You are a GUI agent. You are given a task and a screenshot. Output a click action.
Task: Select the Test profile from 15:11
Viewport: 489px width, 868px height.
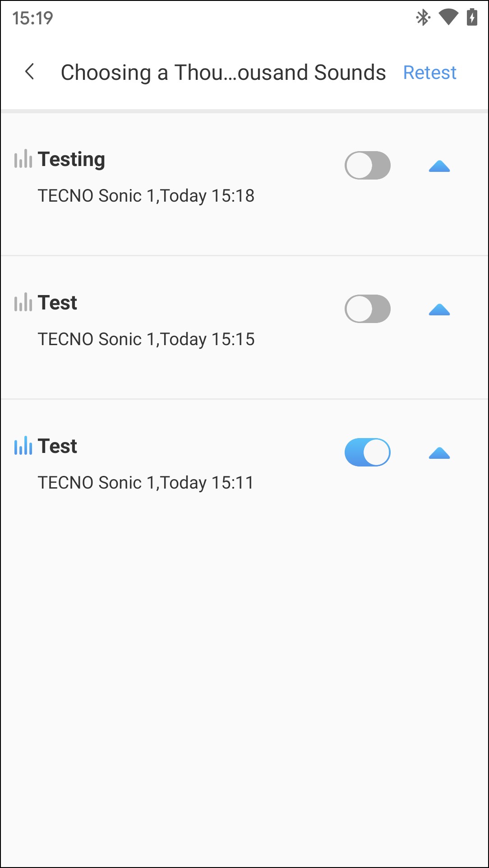click(57, 446)
